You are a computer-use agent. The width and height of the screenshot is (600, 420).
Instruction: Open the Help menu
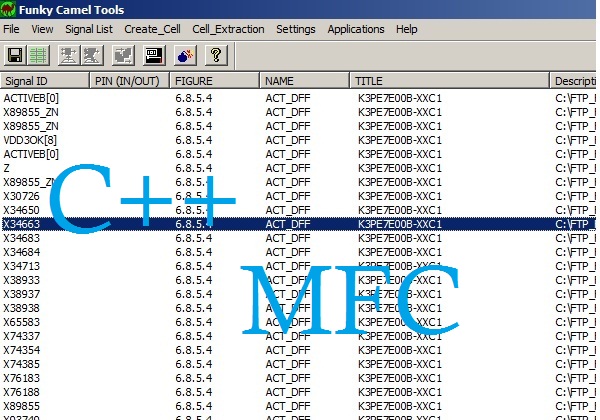[x=406, y=29]
